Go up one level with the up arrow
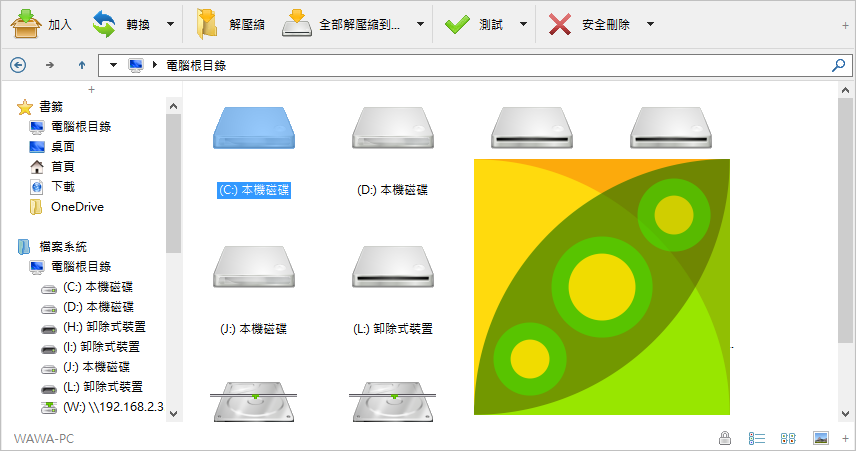The image size is (856, 451). point(82,65)
